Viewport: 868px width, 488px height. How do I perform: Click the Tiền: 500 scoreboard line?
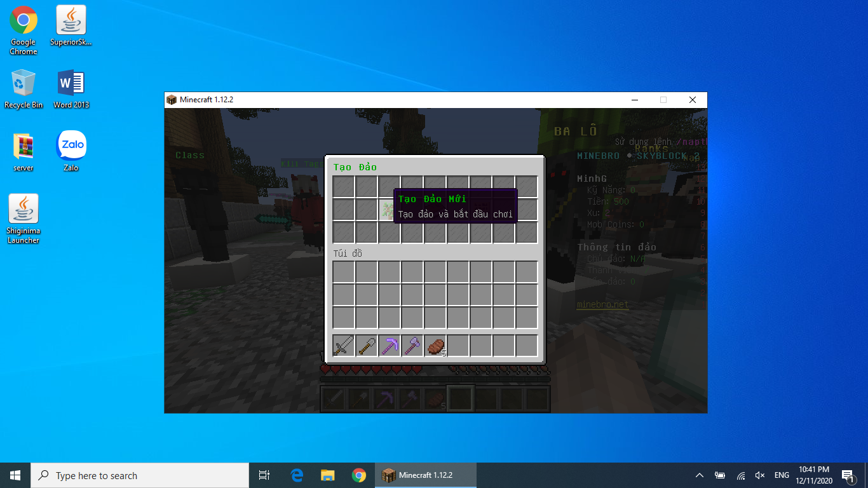tap(608, 202)
